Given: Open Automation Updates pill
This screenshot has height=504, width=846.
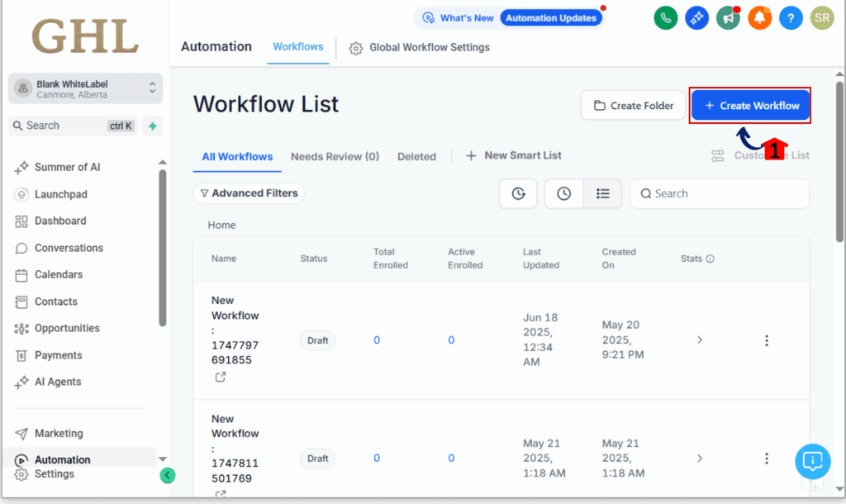Looking at the screenshot, I should coord(551,18).
